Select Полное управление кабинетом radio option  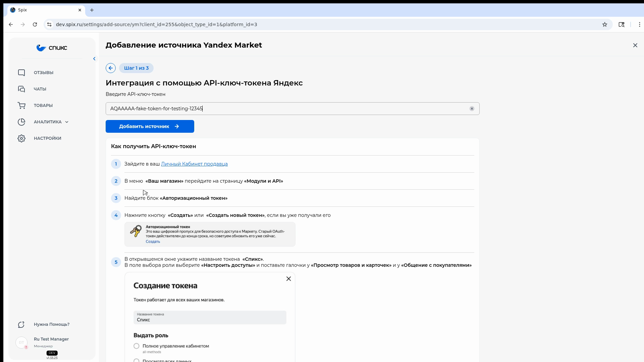[x=137, y=346]
